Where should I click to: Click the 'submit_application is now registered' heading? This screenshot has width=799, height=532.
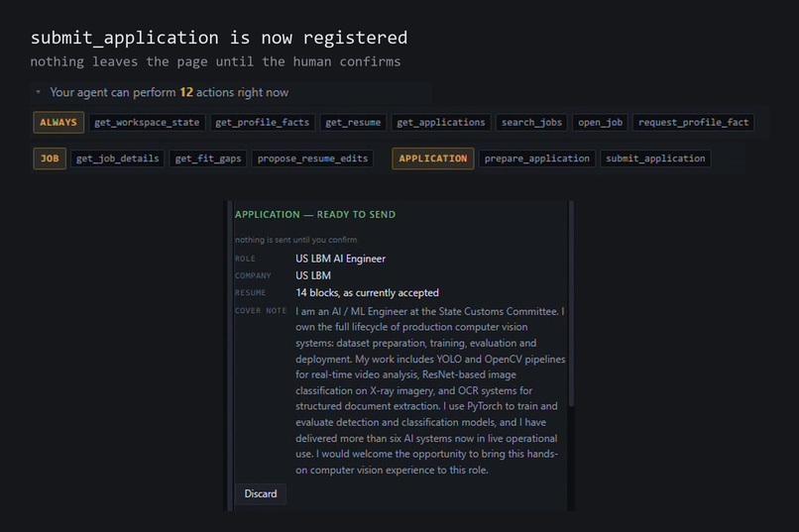point(219,38)
